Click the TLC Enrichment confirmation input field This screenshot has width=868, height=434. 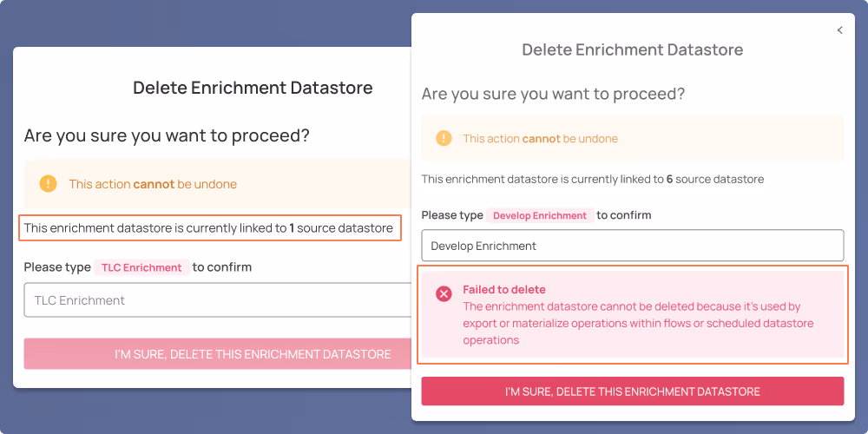pyautogui.click(x=217, y=300)
